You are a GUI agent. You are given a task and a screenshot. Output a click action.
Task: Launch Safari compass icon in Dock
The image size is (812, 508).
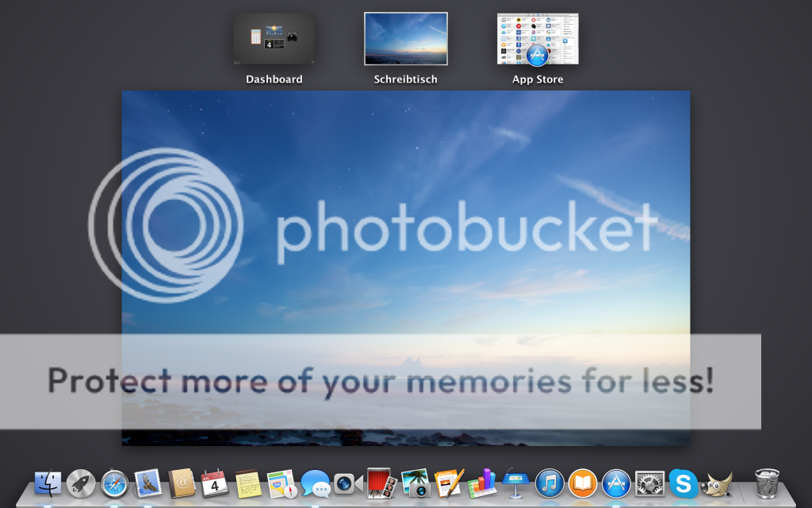[114, 483]
